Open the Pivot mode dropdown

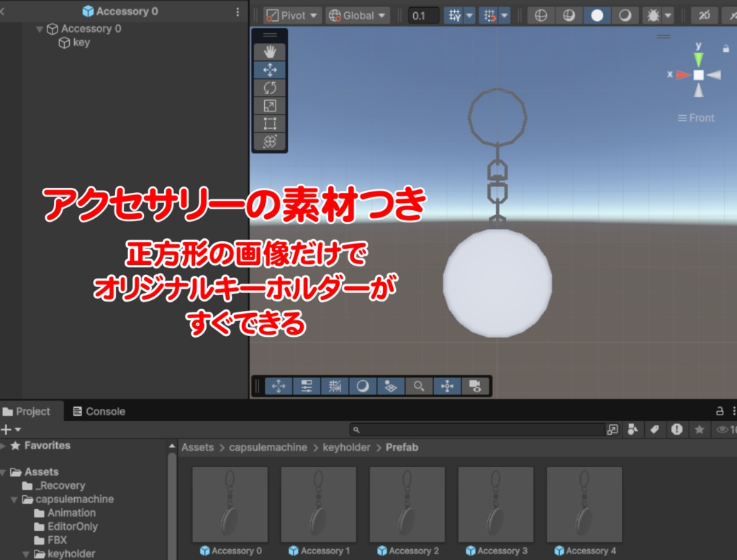coord(291,14)
